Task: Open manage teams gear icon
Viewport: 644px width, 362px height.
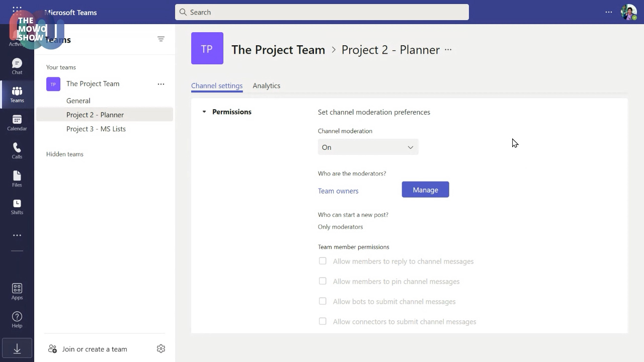Action: pyautogui.click(x=161, y=349)
